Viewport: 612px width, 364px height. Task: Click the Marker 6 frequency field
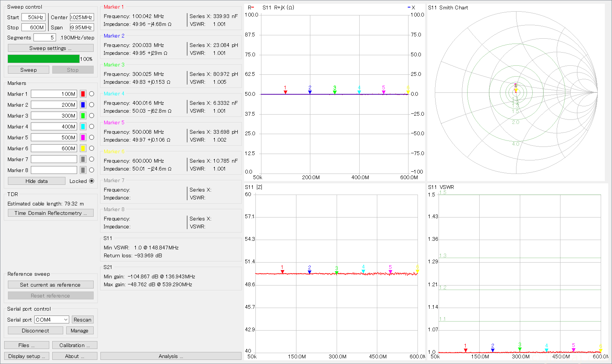[x=54, y=148]
